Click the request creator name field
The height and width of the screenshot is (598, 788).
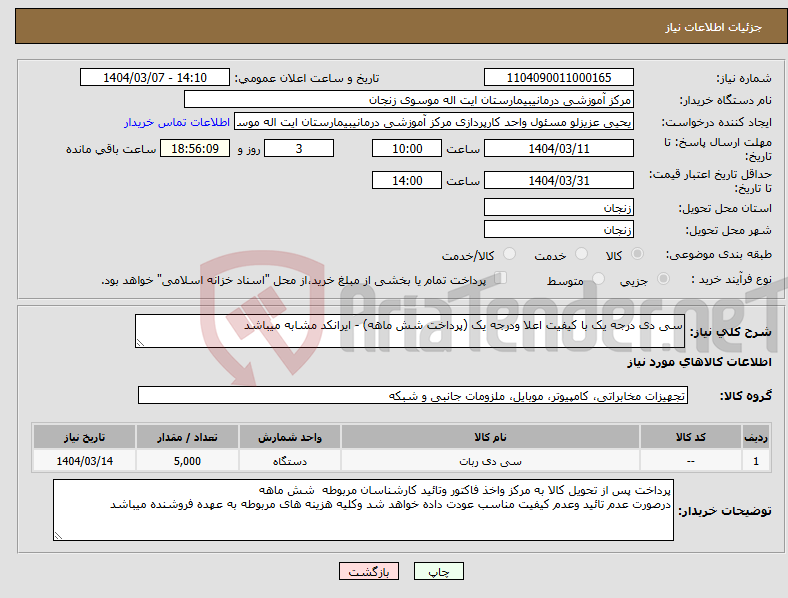pyautogui.click(x=434, y=122)
